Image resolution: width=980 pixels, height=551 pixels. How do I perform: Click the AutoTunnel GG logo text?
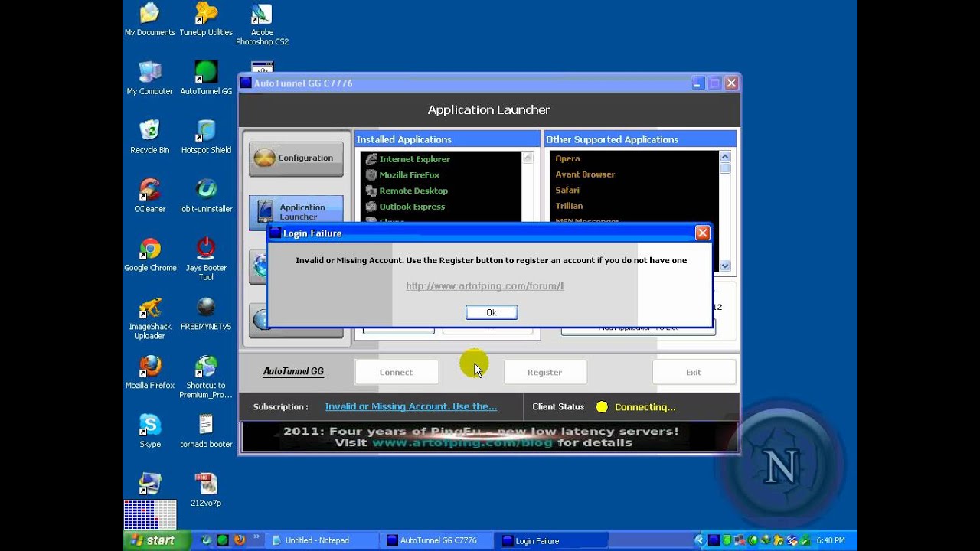[x=293, y=372]
